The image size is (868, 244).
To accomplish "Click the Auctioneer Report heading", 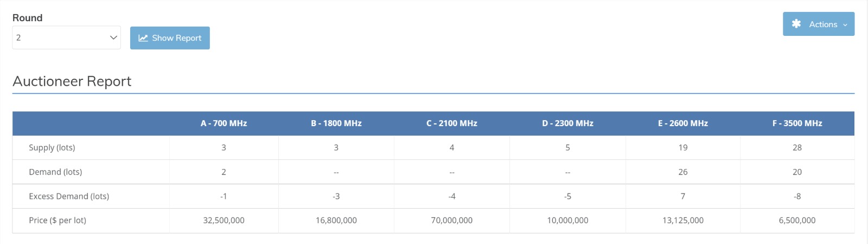I will coord(72,81).
